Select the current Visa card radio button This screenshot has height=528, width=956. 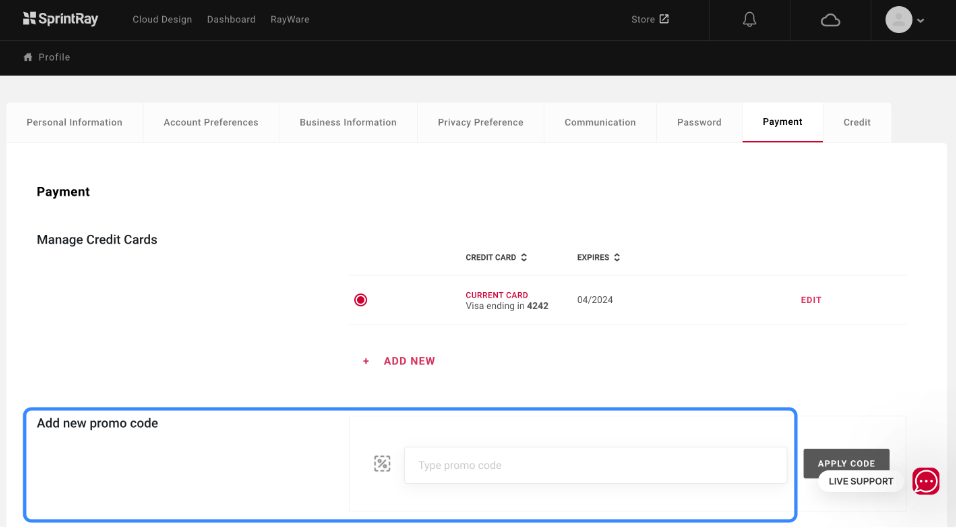[361, 300]
